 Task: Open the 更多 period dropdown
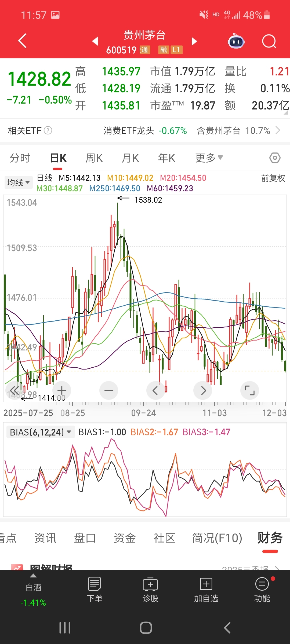209,158
